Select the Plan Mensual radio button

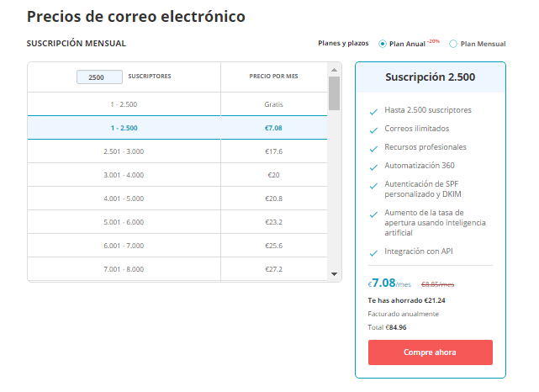[454, 44]
